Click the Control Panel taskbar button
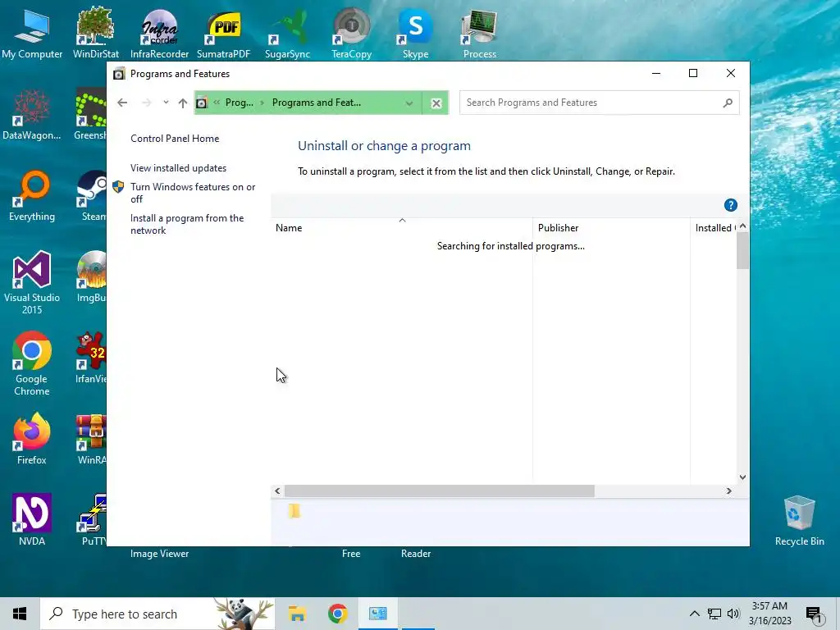840x630 pixels. (x=377, y=614)
